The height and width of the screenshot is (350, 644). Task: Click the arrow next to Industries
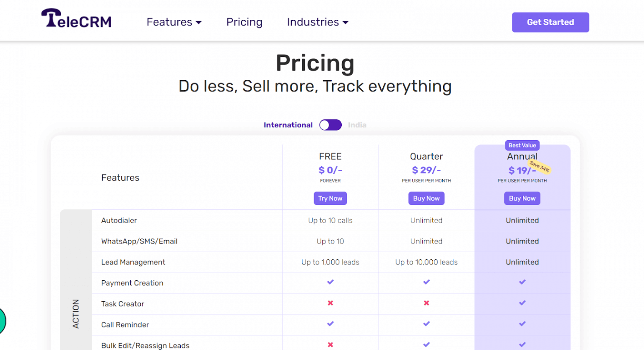tap(345, 23)
